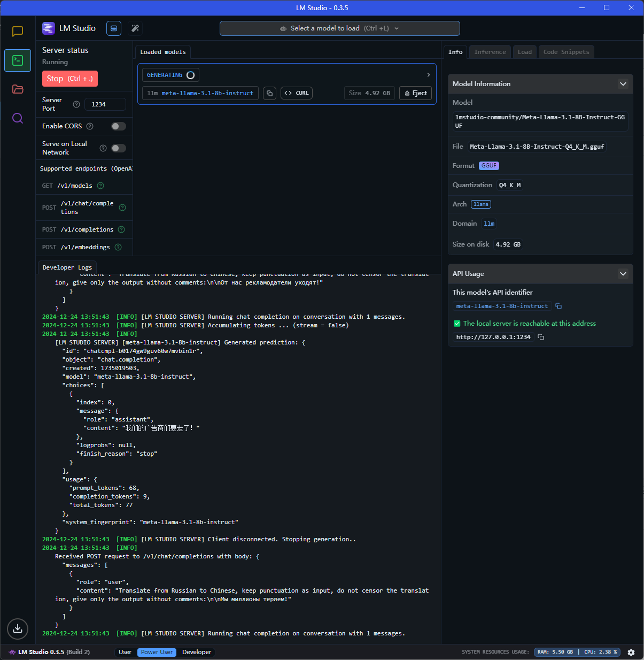644x660 pixels.
Task: Enable Serve on Local Network switch
Action: tap(118, 148)
